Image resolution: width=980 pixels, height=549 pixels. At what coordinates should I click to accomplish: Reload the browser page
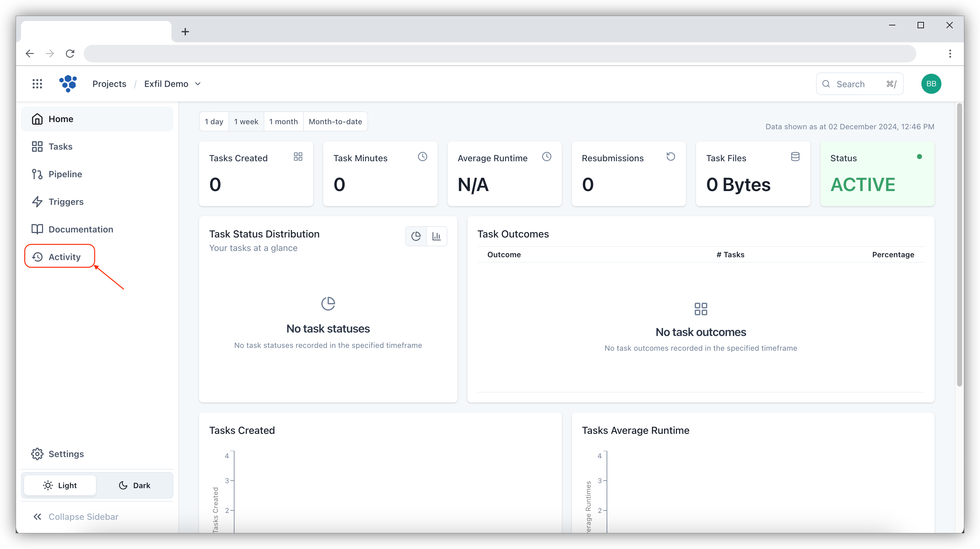(70, 54)
